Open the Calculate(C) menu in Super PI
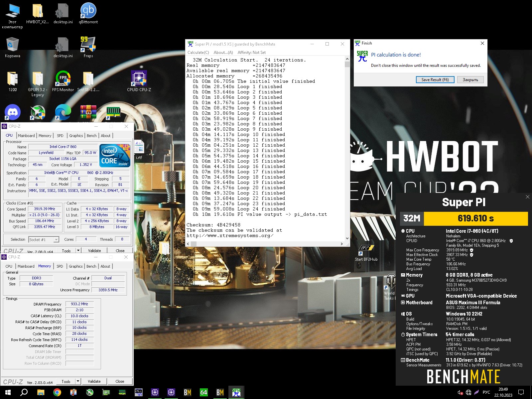The height and width of the screenshot is (399, 532). [x=198, y=53]
